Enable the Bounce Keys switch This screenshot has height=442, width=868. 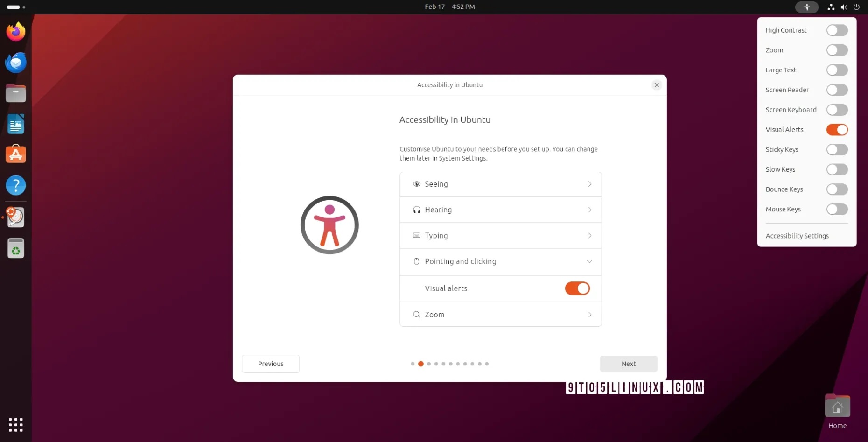(837, 189)
